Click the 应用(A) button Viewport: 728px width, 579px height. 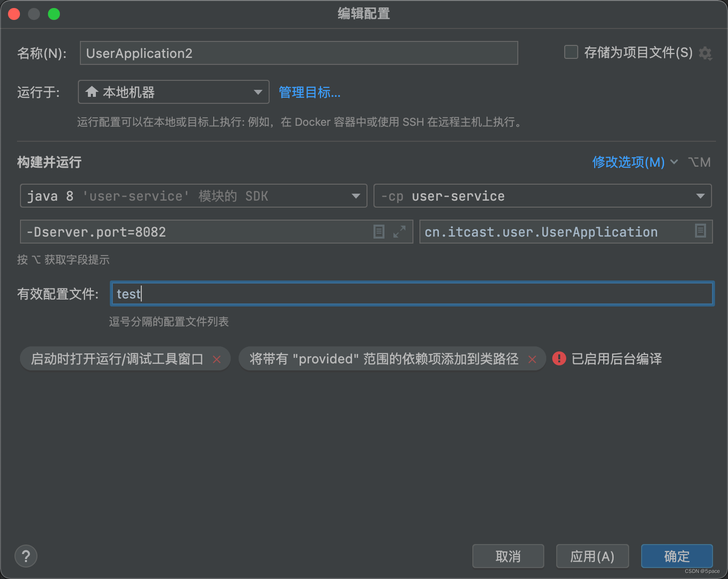point(592,556)
